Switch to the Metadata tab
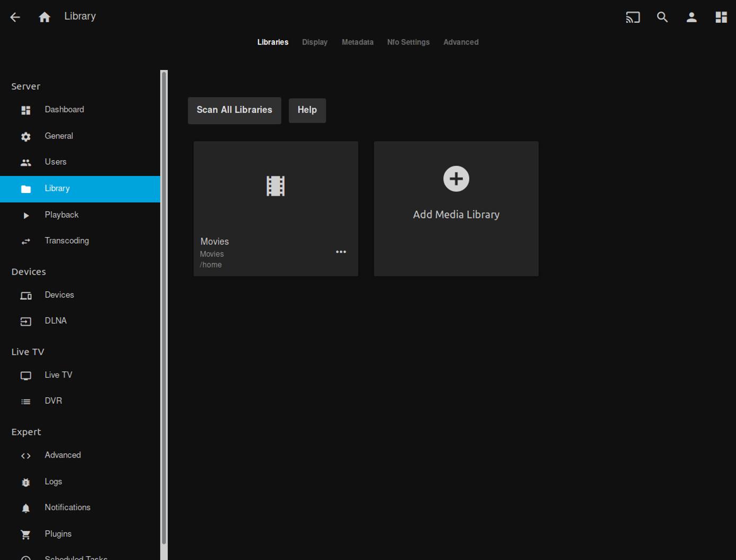This screenshot has height=560, width=736. point(357,42)
